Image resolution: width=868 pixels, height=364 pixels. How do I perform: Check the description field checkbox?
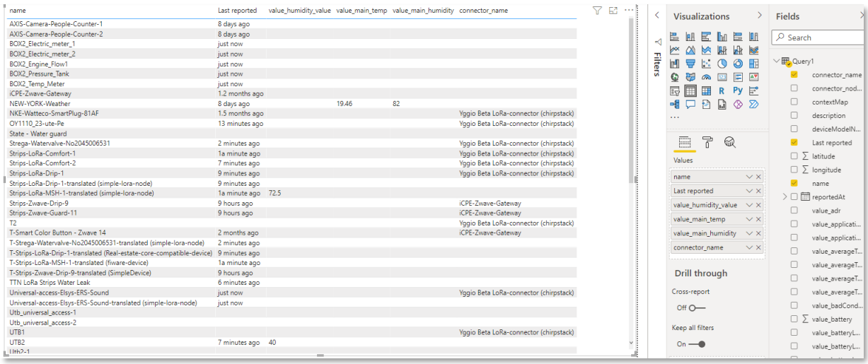(794, 115)
